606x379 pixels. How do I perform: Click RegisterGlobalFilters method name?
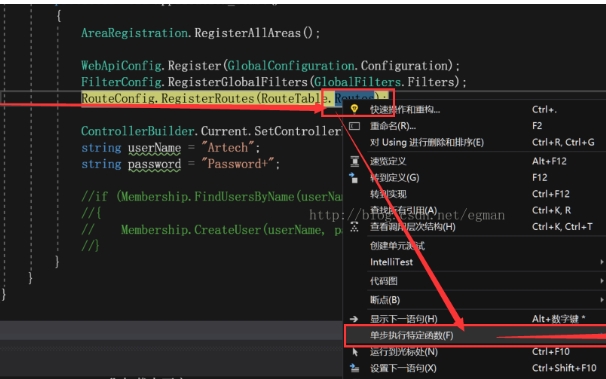237,82
